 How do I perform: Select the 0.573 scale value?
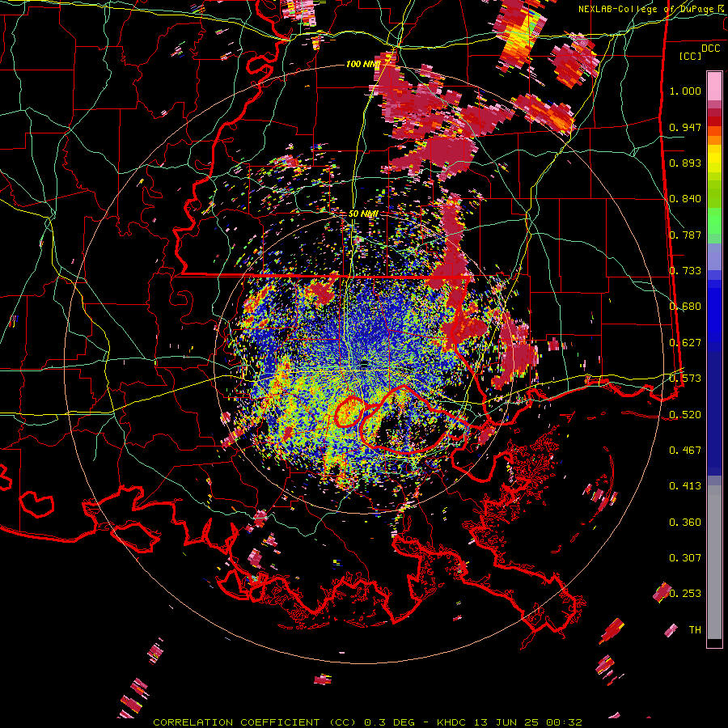click(685, 379)
